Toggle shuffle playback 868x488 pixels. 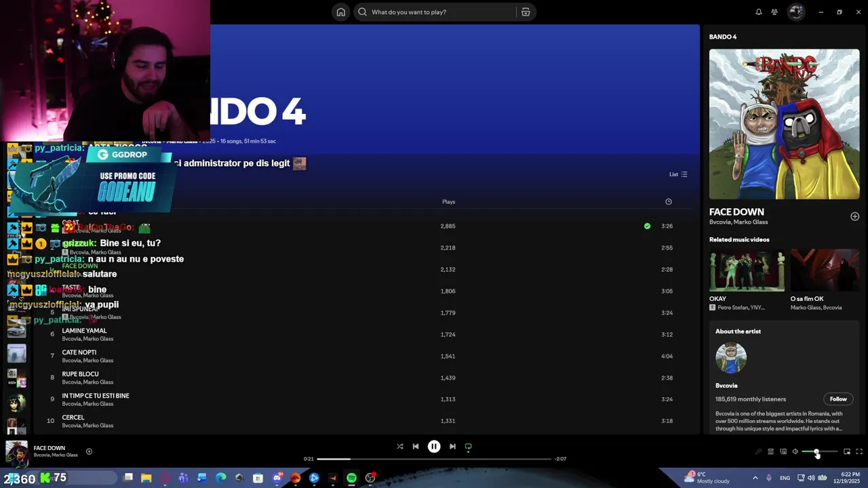coord(399,447)
